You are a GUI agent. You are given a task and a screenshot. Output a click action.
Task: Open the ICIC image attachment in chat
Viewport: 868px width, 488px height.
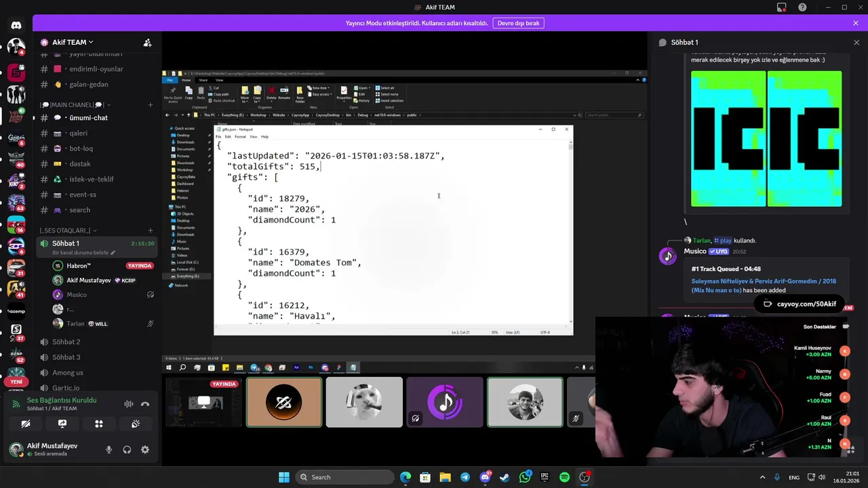tap(766, 139)
